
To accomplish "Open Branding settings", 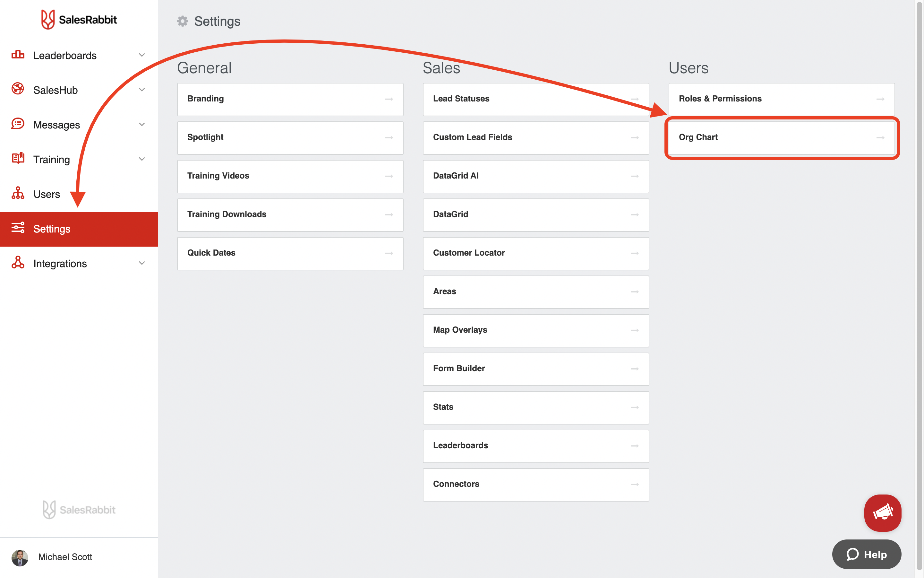I will tap(290, 100).
